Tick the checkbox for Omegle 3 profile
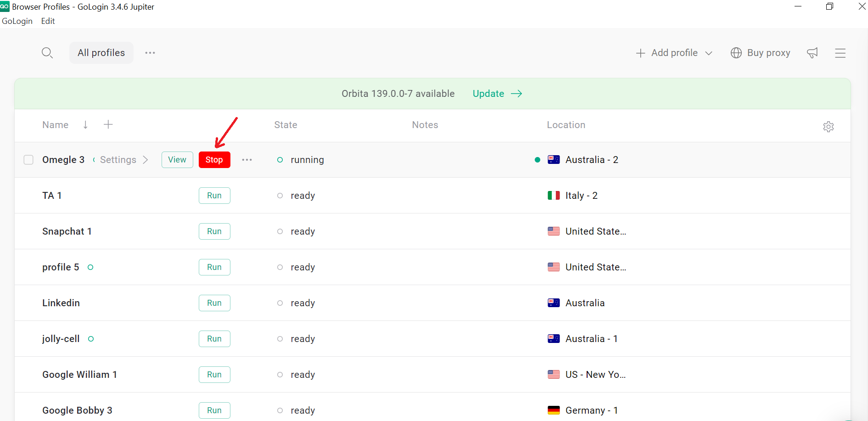This screenshot has width=868, height=421. pyautogui.click(x=28, y=160)
